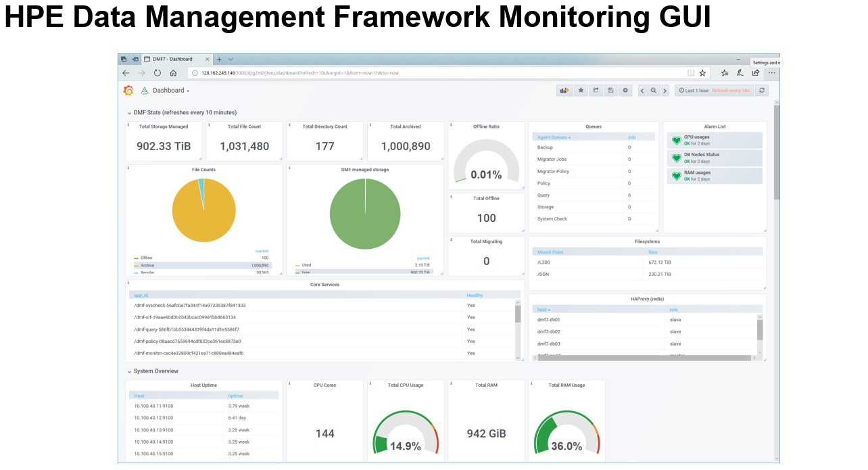Click DB Nodes Status heart icon

coord(676,158)
